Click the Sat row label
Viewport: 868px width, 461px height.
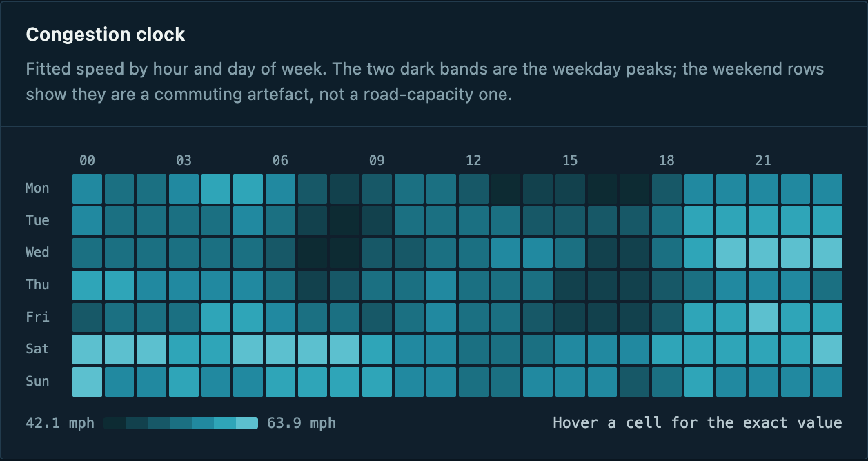[37, 349]
